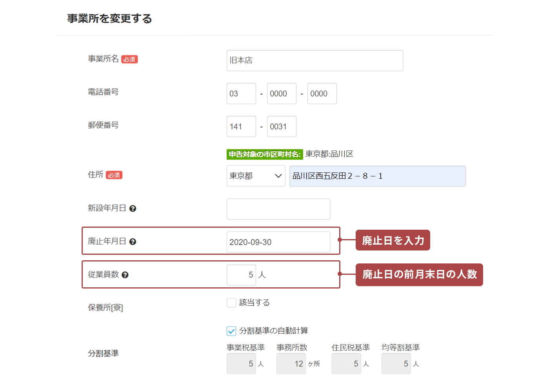Click the middle phone number field
Image resolution: width=549 pixels, height=392 pixels.
coord(282,93)
